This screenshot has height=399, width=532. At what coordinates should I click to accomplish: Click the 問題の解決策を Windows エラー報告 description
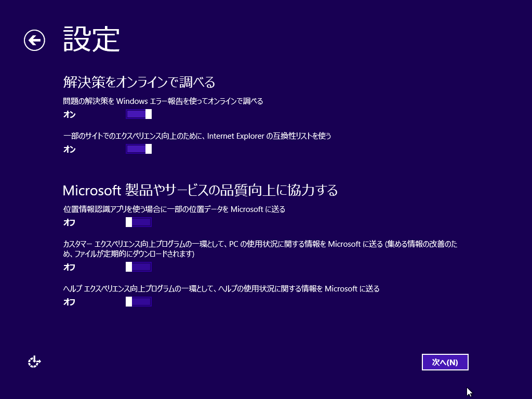[163, 101]
